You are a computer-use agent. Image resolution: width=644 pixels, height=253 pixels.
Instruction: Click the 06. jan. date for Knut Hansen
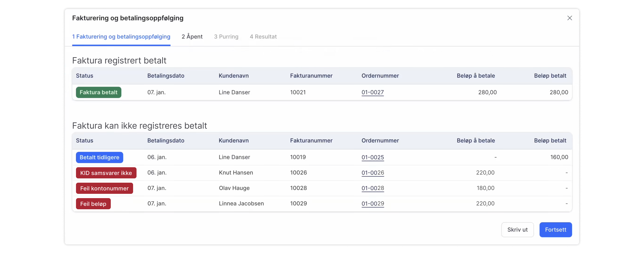157,173
